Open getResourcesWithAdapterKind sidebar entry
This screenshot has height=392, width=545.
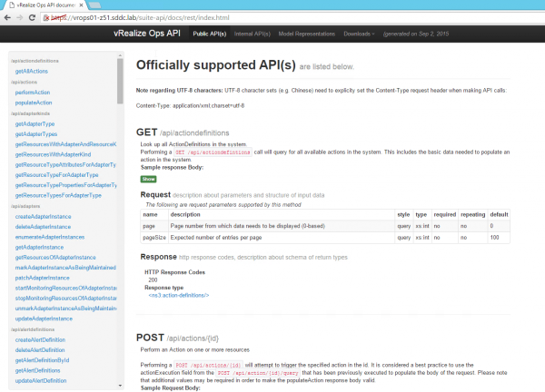coord(53,154)
